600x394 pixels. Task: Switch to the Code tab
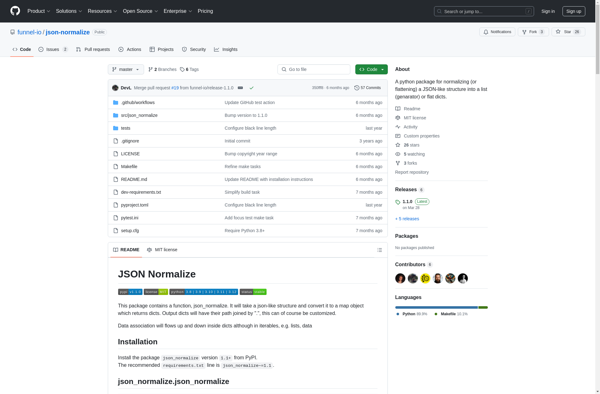(22, 49)
